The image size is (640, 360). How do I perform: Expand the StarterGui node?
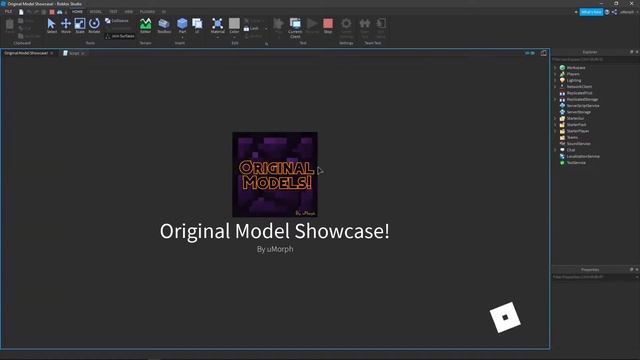tap(555, 118)
